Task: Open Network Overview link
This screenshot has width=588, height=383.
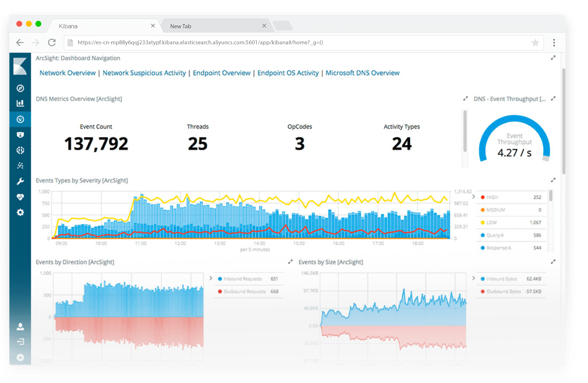Action: 67,73
